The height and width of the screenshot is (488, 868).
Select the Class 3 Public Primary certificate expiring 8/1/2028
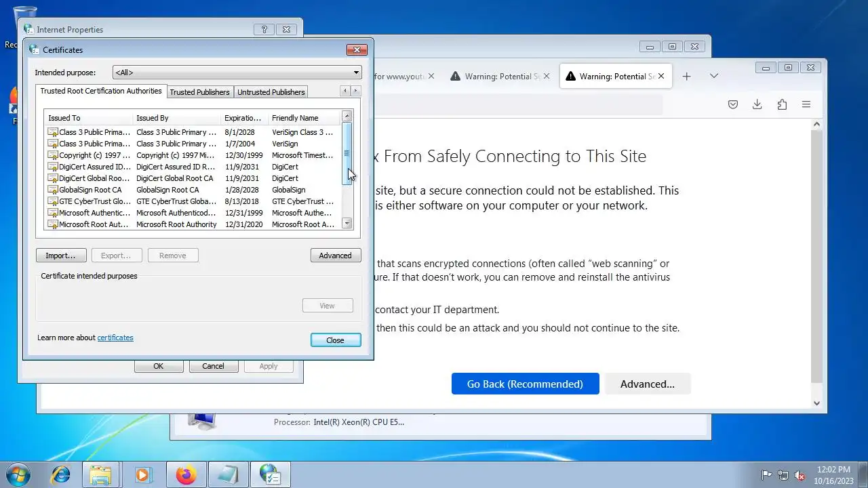(192, 132)
